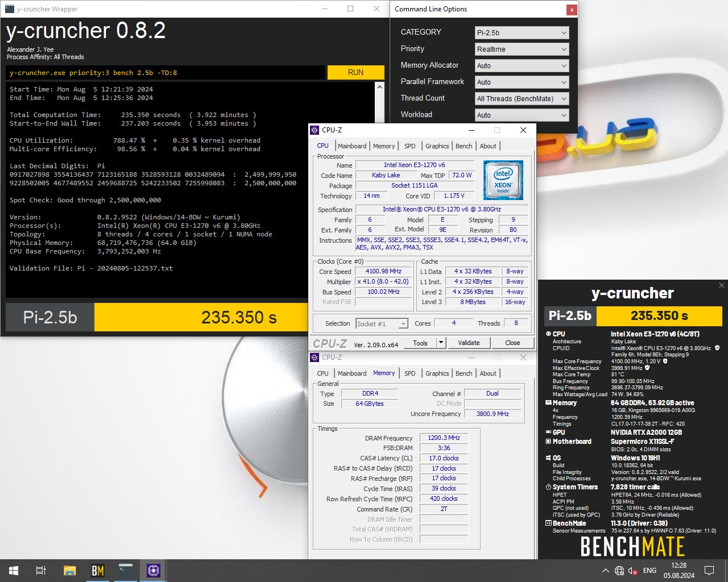Click the BenchMate version icon in overlay
The height and width of the screenshot is (582, 728).
pos(548,523)
